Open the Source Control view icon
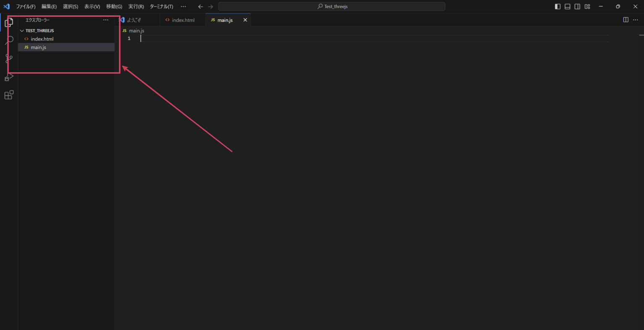Image resolution: width=644 pixels, height=330 pixels. [9, 59]
